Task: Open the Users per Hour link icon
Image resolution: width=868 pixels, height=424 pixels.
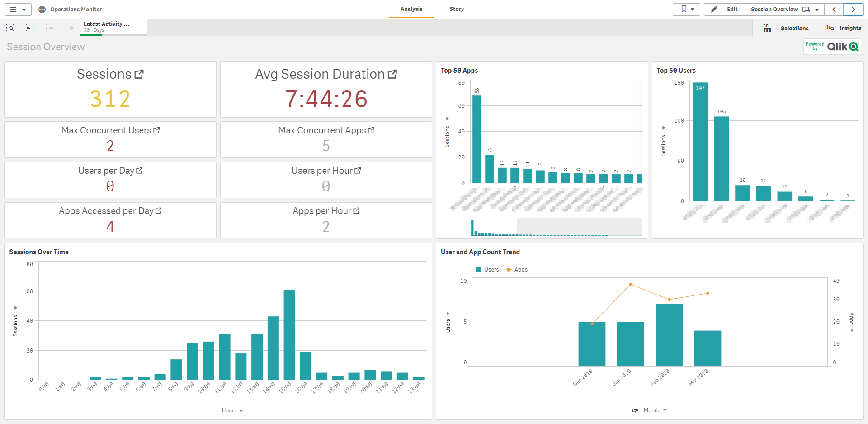Action: [x=358, y=171]
